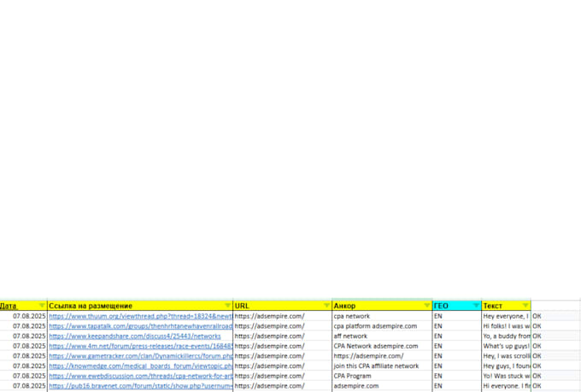Select the 'aff network' anchor cell

(x=382, y=336)
